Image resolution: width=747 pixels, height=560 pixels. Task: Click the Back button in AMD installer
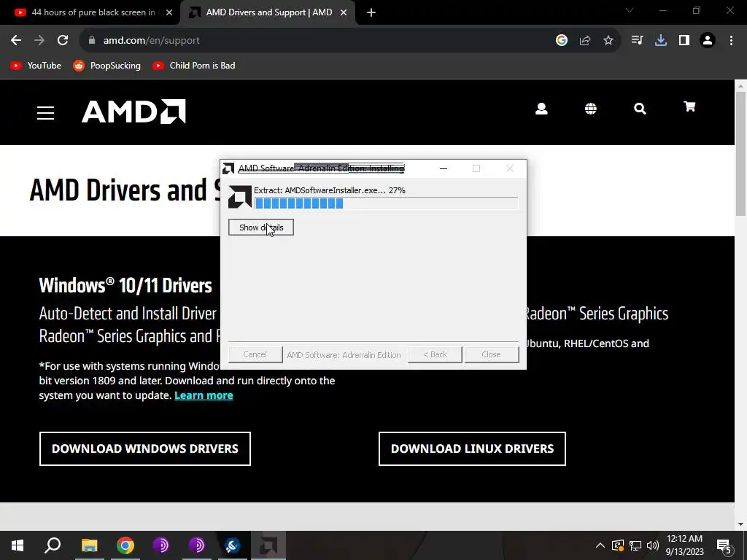tap(435, 354)
